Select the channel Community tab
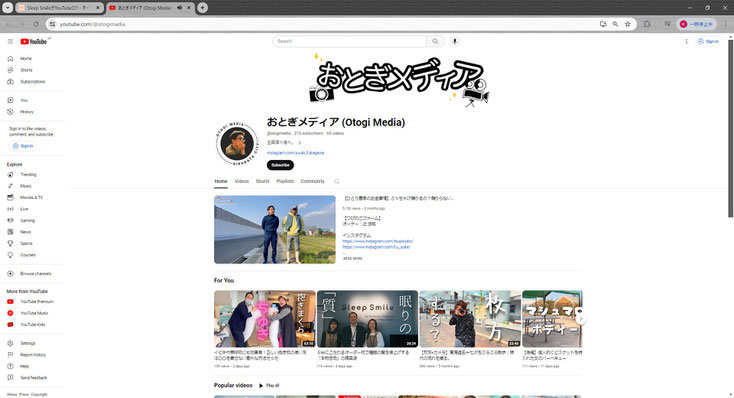 coord(312,182)
